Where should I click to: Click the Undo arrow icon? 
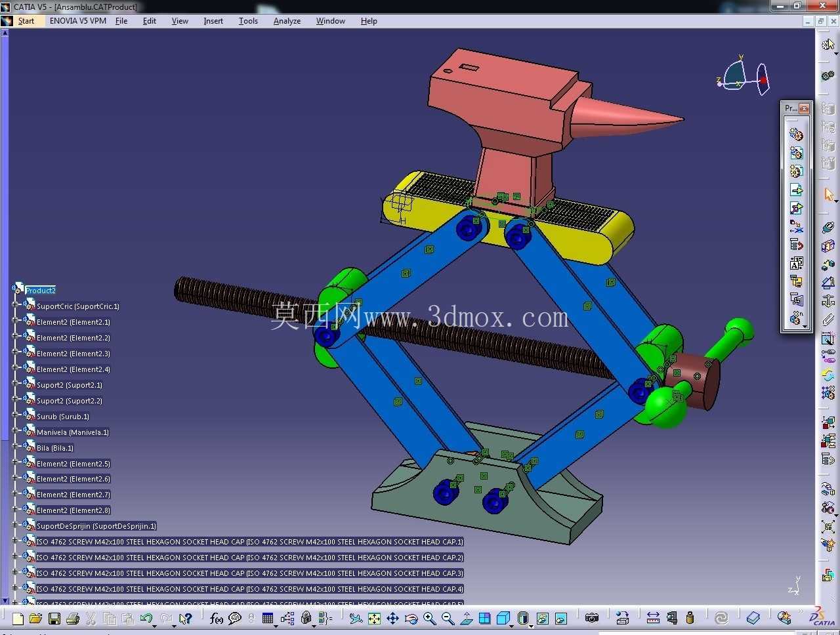[x=146, y=619]
